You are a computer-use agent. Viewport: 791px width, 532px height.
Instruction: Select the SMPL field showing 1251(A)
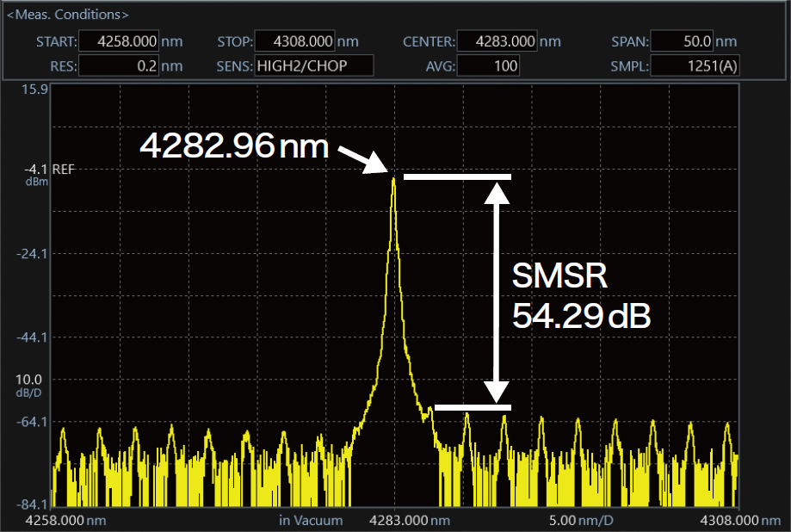click(695, 65)
